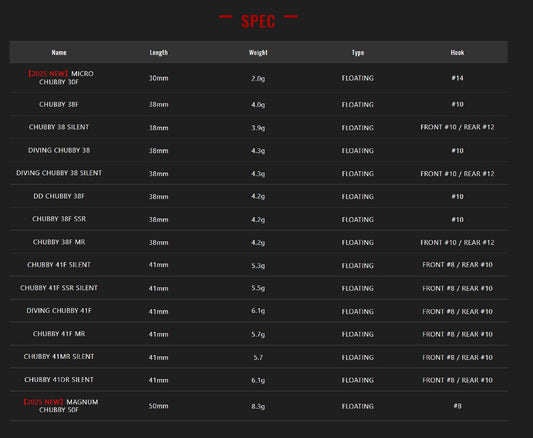Click the CHUBBY 41MR SILENT name
The height and width of the screenshot is (438, 533).
(59, 356)
